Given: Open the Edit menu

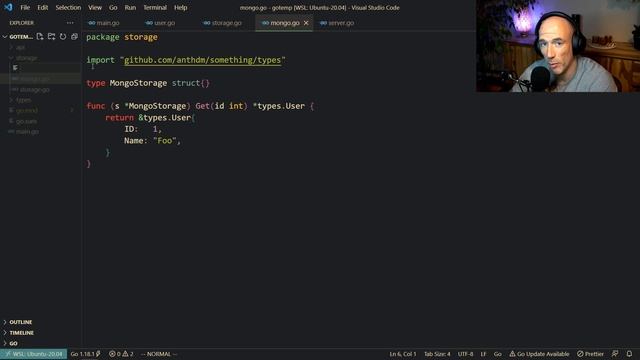Looking at the screenshot, I should [x=42, y=7].
